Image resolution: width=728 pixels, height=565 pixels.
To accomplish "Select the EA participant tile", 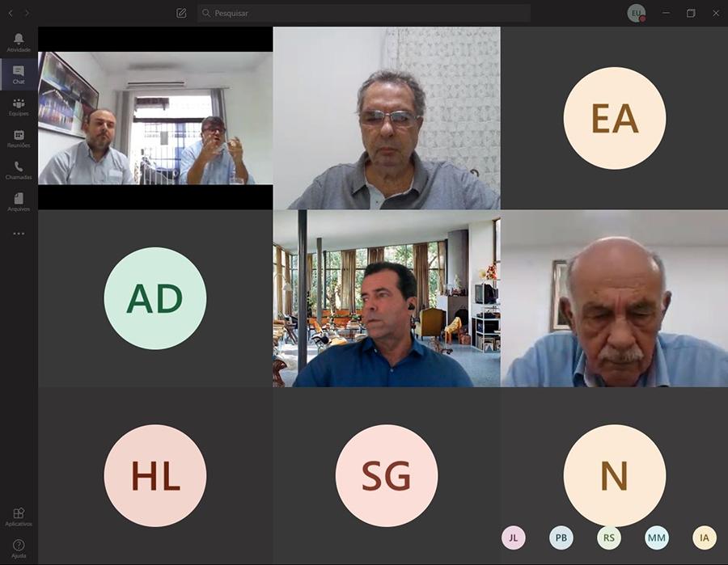I will tap(614, 118).
